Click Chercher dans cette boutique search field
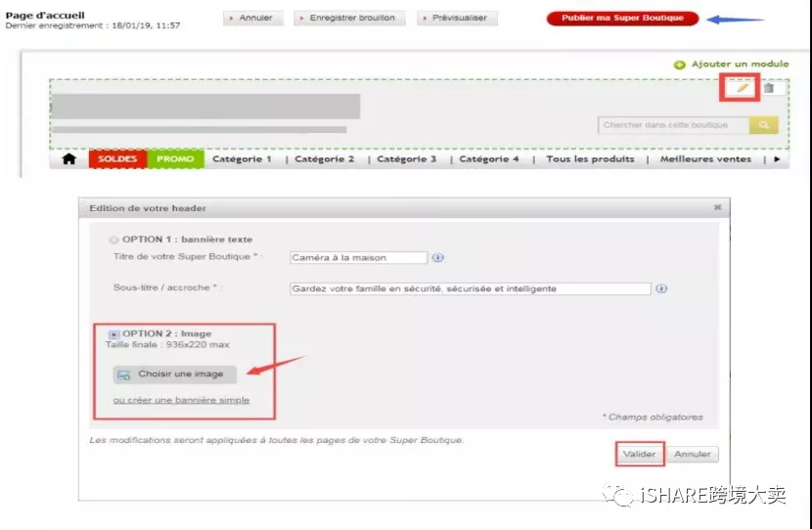Screen dimensions: 812x530 tap(673, 125)
